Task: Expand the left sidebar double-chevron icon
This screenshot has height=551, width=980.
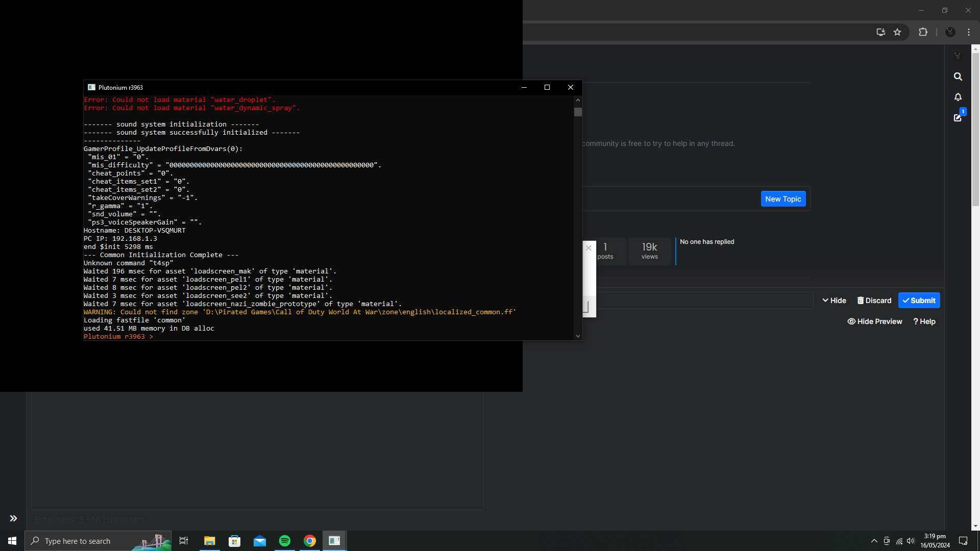Action: pos(13,518)
